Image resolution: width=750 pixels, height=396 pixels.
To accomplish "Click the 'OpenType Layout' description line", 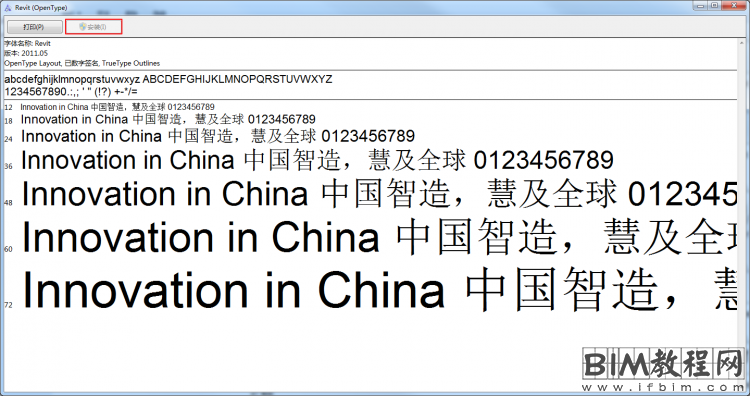I will point(82,63).
